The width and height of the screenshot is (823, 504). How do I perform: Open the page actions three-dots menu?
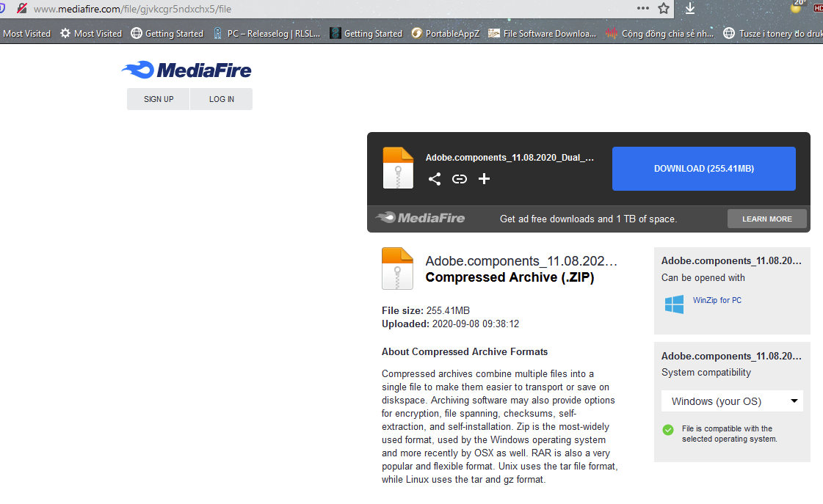point(643,9)
